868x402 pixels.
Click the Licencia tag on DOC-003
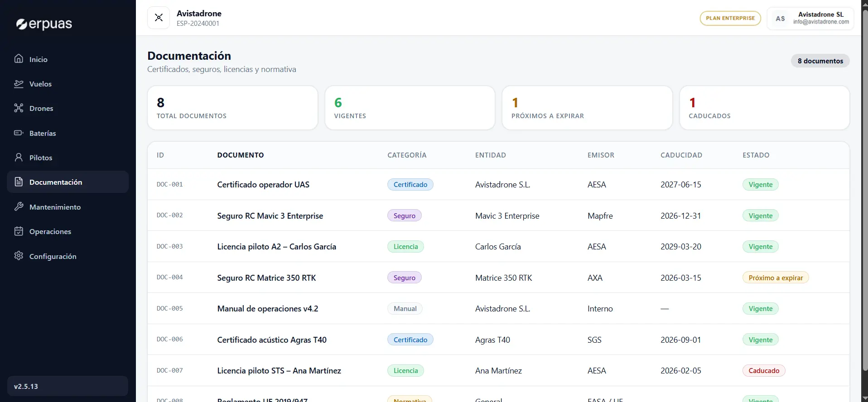point(406,247)
